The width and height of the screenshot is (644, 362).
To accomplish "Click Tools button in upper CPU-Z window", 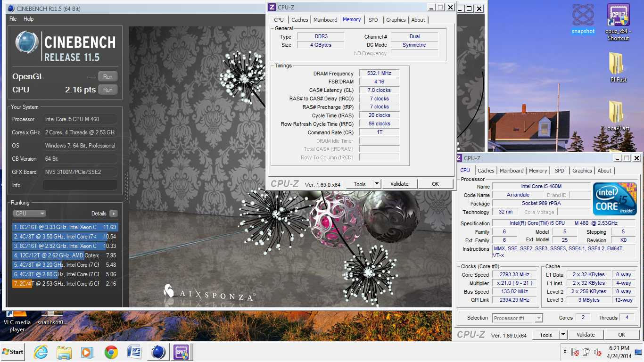I will [x=360, y=184].
